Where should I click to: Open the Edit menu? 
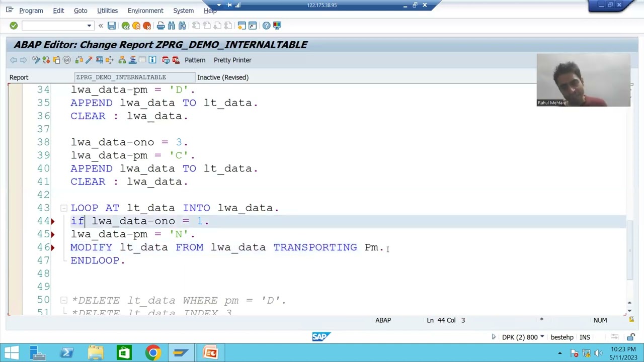58,11
